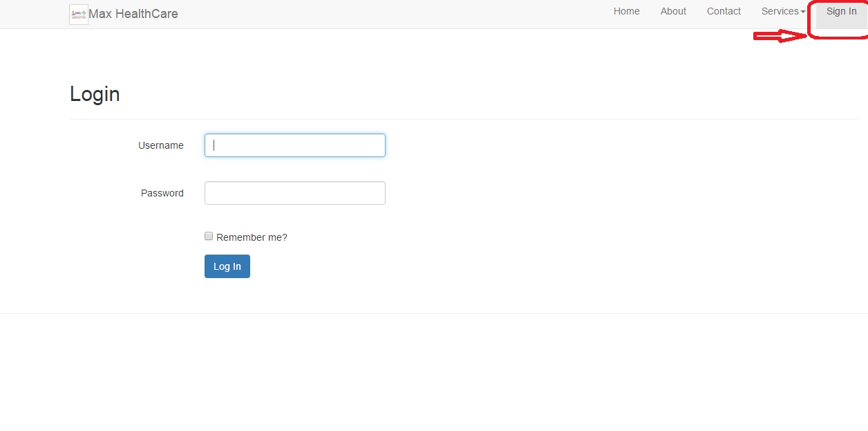The image size is (868, 431).
Task: Focus the Username label
Action: pyautogui.click(x=160, y=145)
